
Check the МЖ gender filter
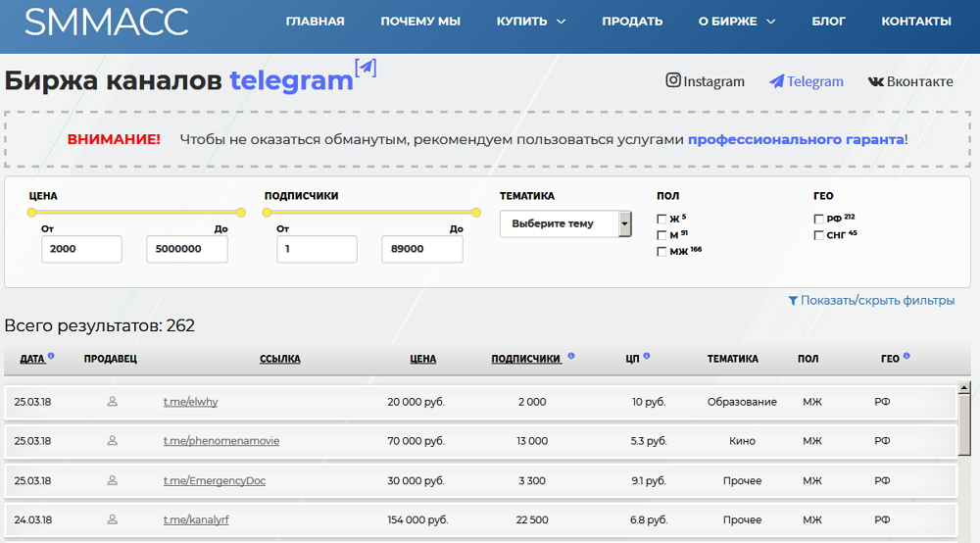(661, 251)
